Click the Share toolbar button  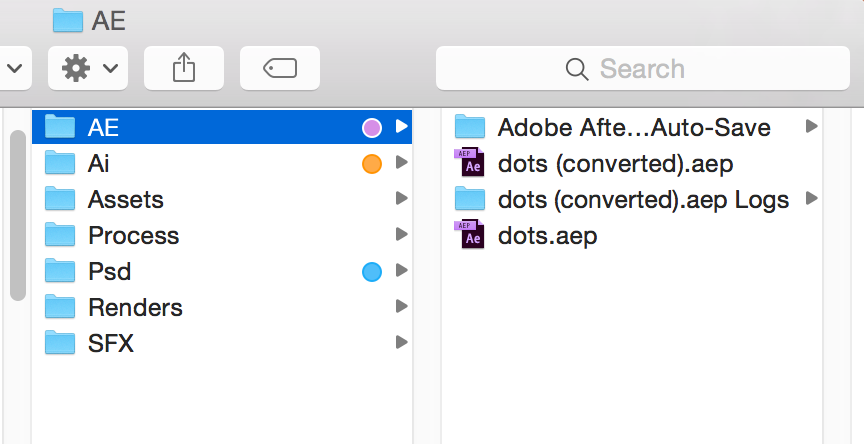click(x=183, y=68)
